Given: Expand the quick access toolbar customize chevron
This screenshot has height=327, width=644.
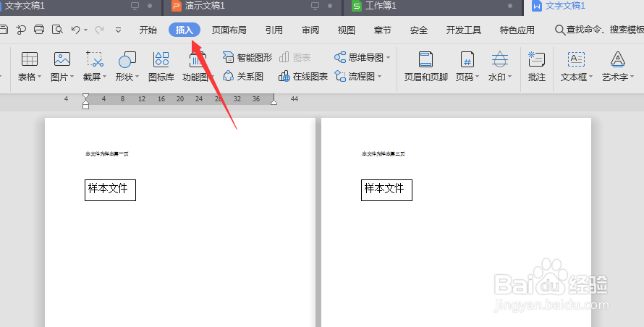Looking at the screenshot, I should pos(118,30).
